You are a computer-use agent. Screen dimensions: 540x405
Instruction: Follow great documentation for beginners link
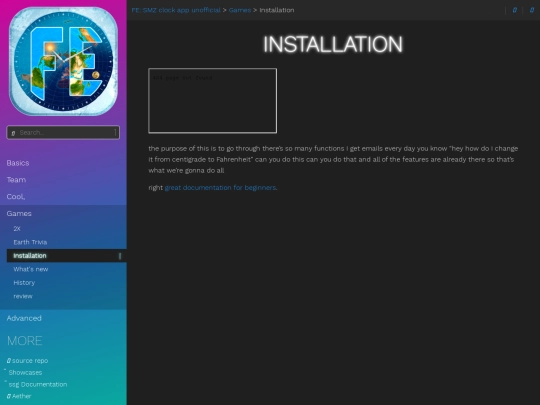click(x=220, y=188)
